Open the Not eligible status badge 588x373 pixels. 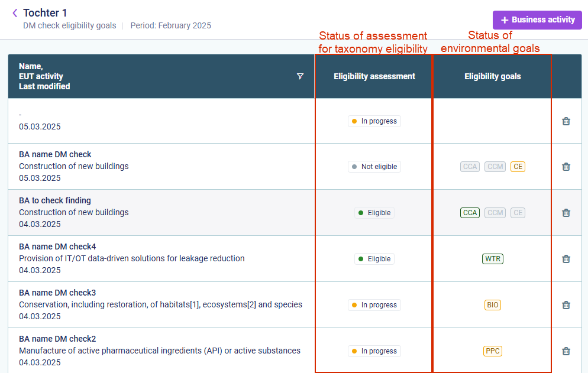[374, 167]
